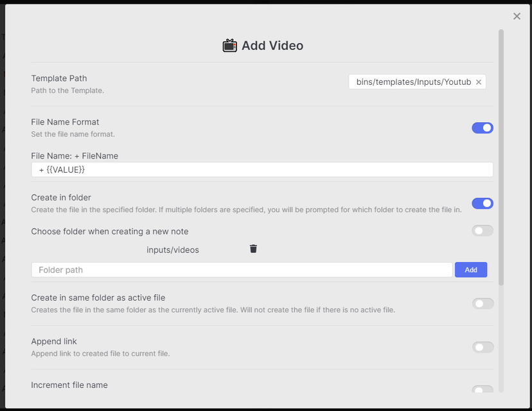This screenshot has width=532, height=411.
Task: Click into the Folder path input
Action: pyautogui.click(x=242, y=270)
